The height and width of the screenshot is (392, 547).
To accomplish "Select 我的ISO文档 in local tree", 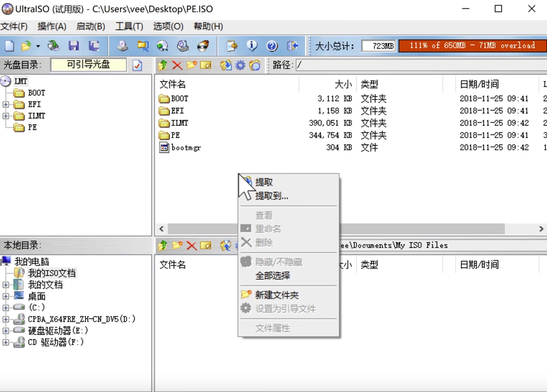I will (51, 273).
